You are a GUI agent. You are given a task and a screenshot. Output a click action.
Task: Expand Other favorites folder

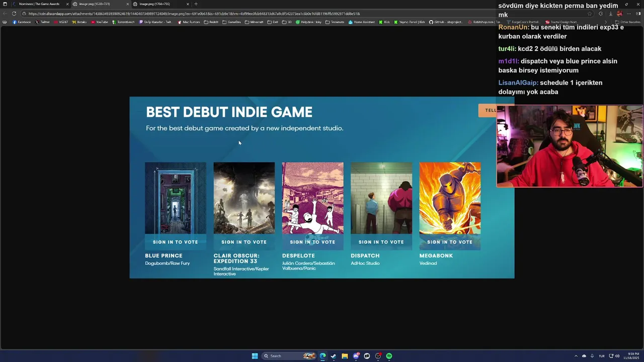click(628, 22)
